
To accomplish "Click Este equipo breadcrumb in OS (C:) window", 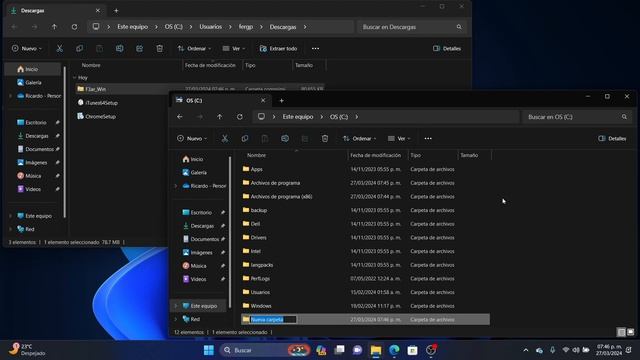I will [298, 117].
